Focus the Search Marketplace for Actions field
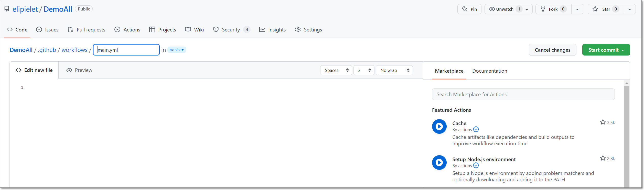This screenshot has width=644, height=190. [523, 94]
